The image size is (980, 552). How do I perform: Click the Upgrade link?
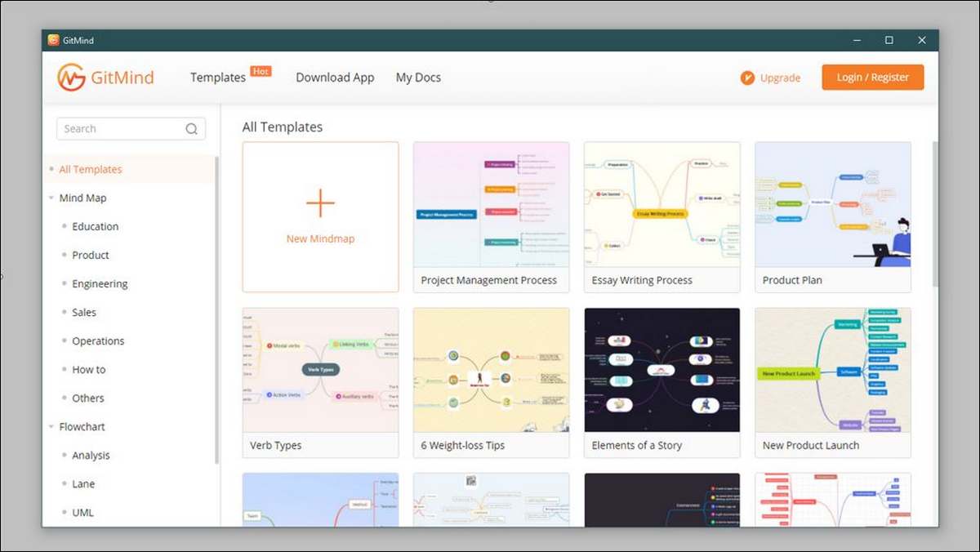[780, 78]
